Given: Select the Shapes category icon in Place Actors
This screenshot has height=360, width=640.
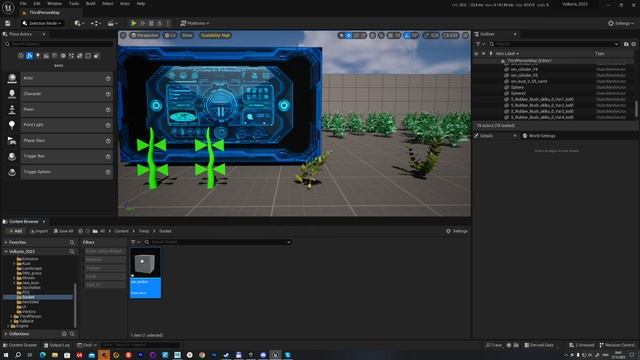Looking at the screenshot, I should coord(46,56).
